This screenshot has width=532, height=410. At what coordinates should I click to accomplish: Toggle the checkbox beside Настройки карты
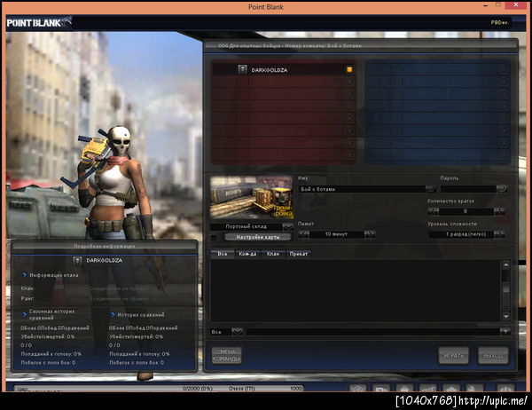click(214, 237)
